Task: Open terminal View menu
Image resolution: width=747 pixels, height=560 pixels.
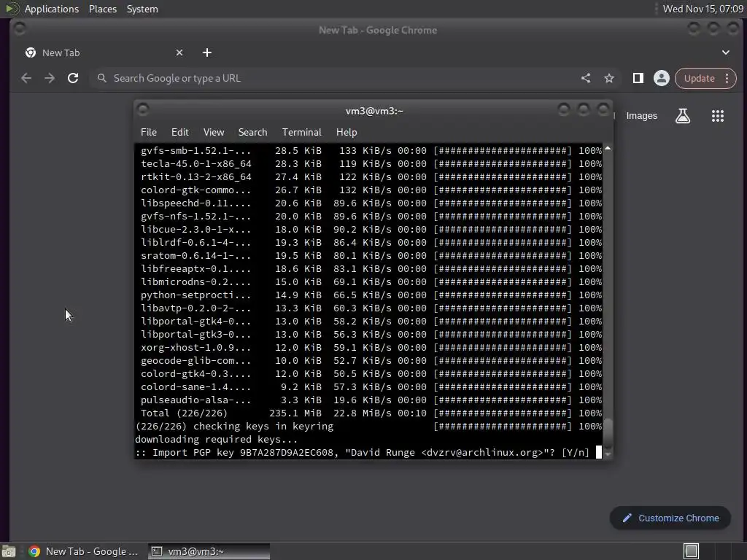Action: [214, 133]
